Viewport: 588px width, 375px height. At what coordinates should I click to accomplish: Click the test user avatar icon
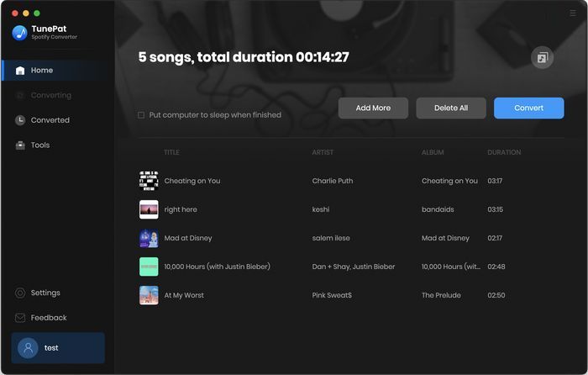28,348
